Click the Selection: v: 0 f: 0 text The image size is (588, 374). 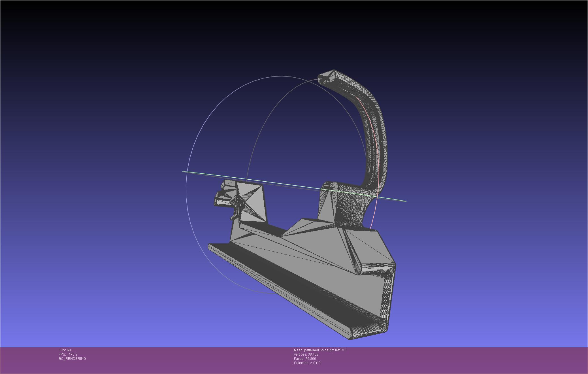(x=307, y=363)
